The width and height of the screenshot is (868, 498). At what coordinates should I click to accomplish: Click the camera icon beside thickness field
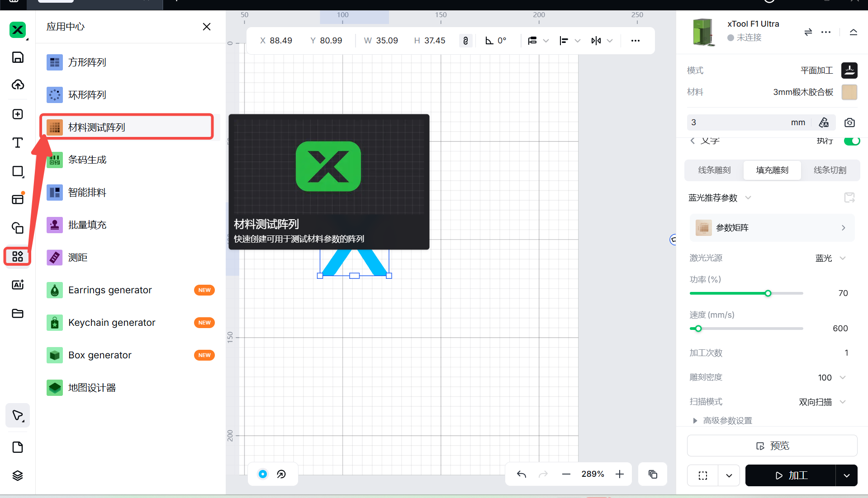click(x=849, y=122)
